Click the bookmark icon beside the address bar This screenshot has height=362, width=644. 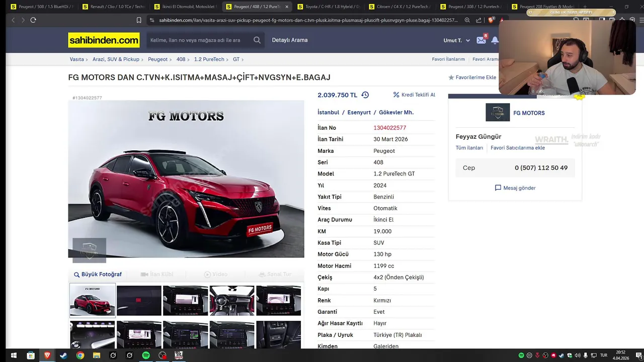pyautogui.click(x=139, y=20)
